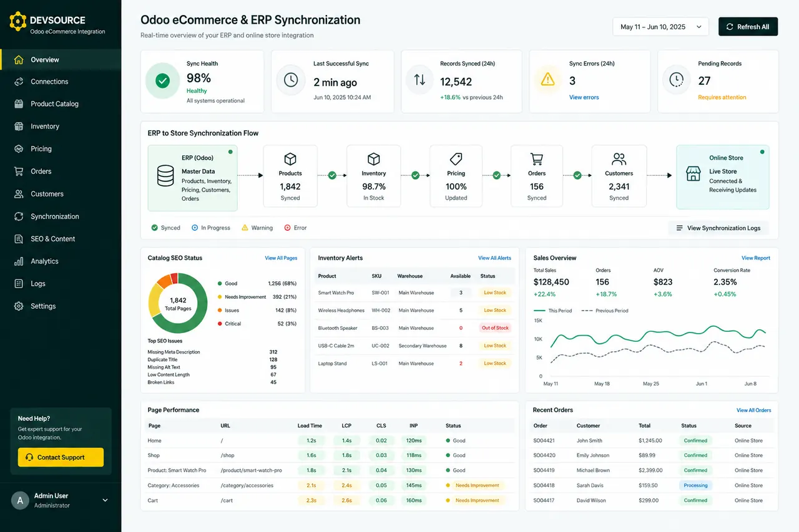Viewport: 799px width, 532px height.
Task: Click the headset icon on Contact Support
Action: [29, 458]
